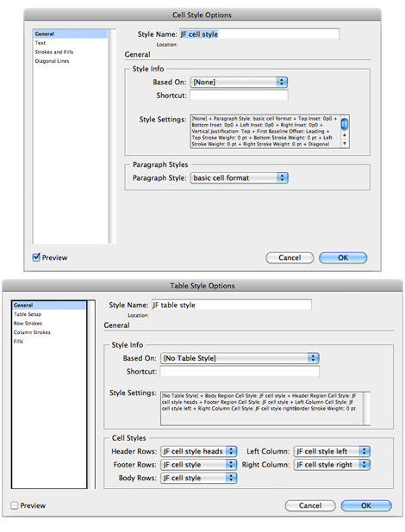
Task: Click scrollbar of Cell Style Options category list
Action: pyautogui.click(x=112, y=136)
